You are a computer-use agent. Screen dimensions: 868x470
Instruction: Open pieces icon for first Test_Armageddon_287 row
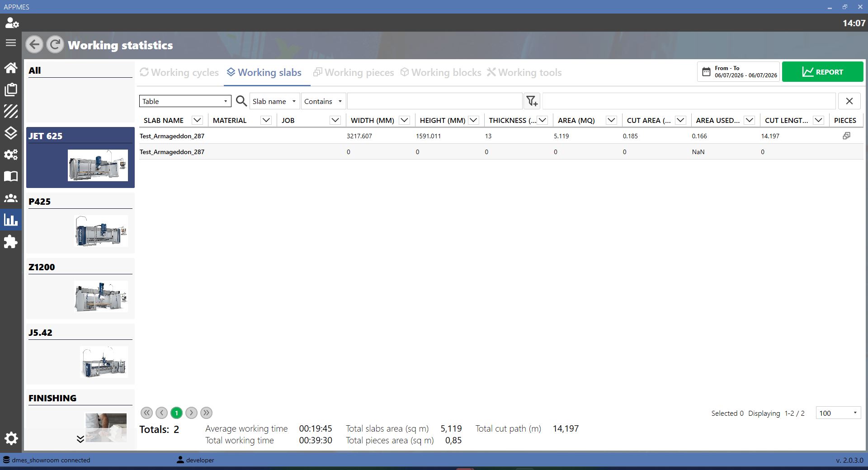[x=846, y=136]
